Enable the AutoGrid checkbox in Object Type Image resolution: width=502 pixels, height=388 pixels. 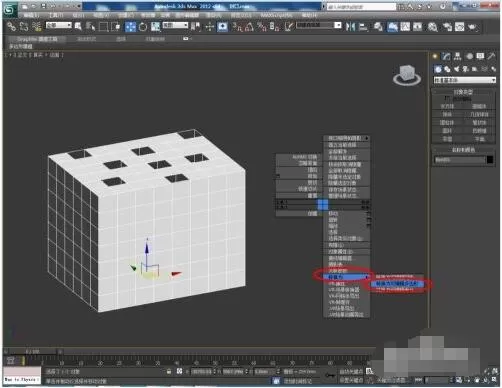click(447, 98)
